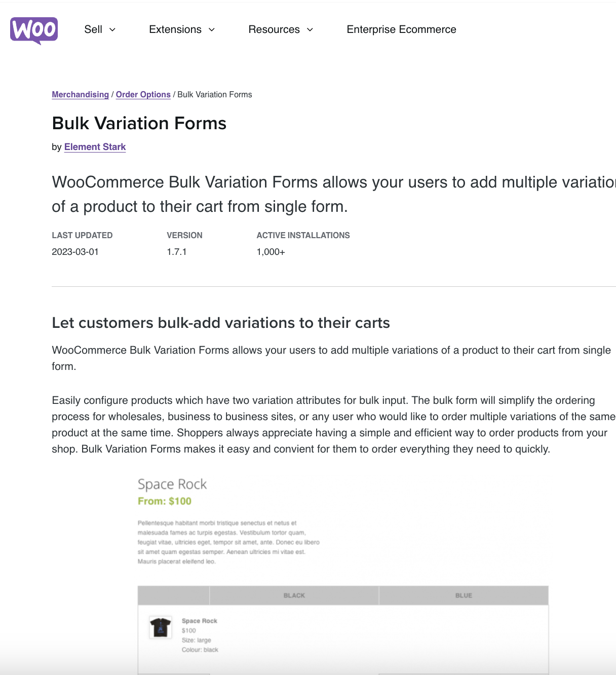The image size is (616, 675).
Task: Follow the Merchandising breadcrumb link
Action: tap(80, 94)
